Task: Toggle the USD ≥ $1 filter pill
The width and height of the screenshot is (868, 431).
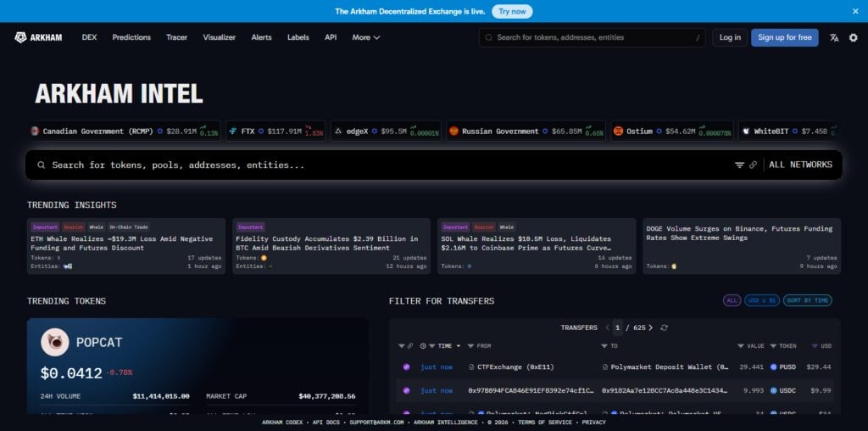Action: (762, 300)
